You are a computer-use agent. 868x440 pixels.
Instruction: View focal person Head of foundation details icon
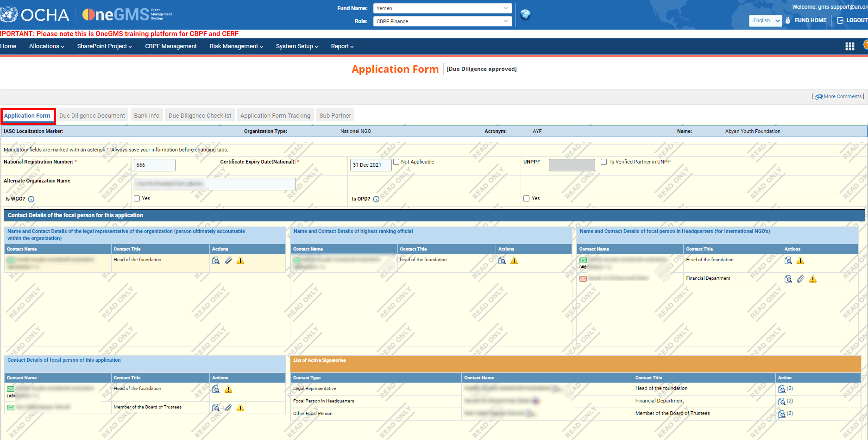[x=216, y=390]
